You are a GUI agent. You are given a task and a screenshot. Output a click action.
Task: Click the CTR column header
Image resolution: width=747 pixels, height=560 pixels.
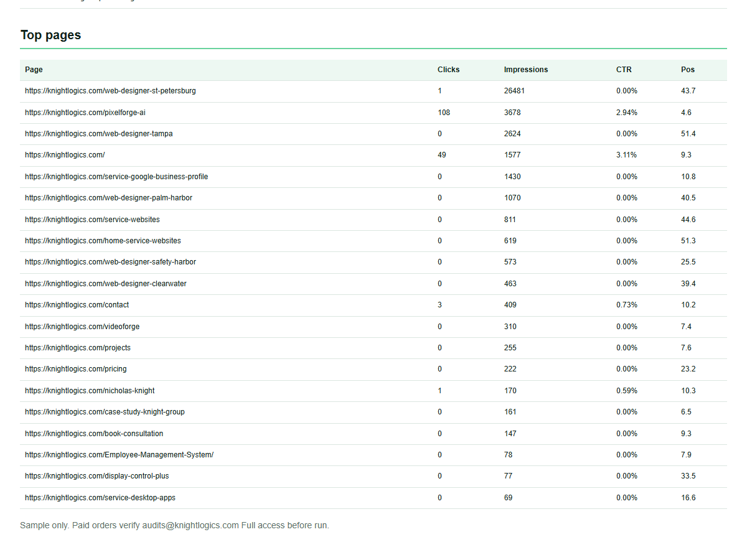click(x=624, y=70)
